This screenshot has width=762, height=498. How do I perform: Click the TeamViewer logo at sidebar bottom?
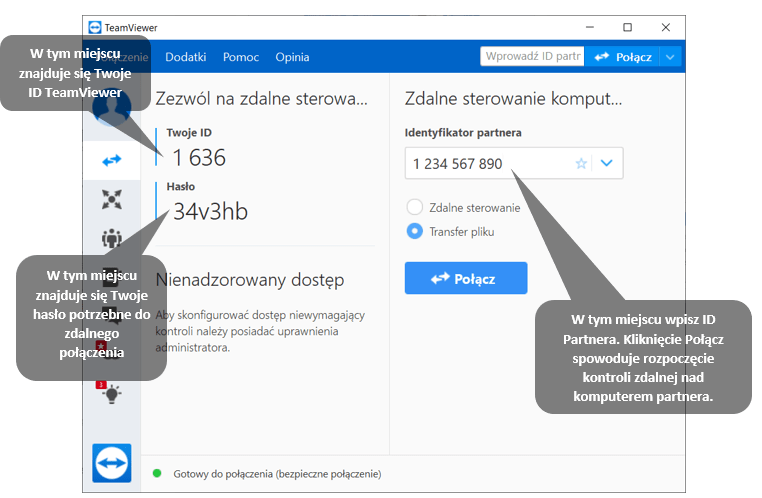[112, 463]
